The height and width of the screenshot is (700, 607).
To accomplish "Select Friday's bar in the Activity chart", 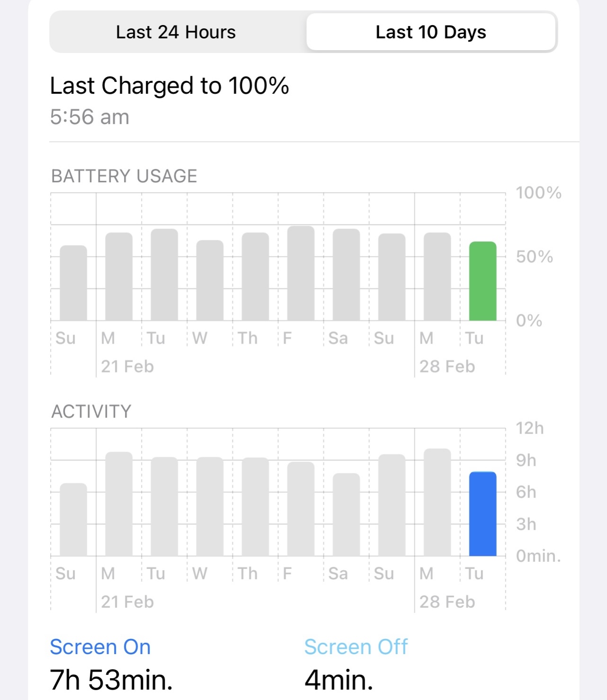I will click(301, 509).
